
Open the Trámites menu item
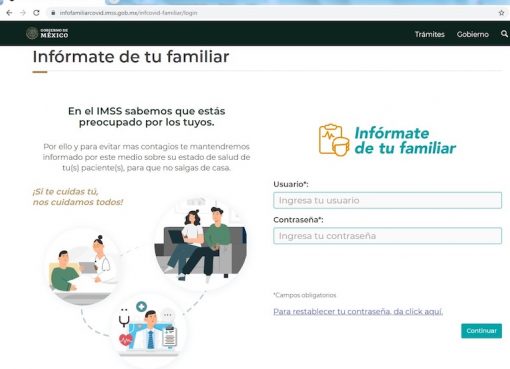click(430, 34)
